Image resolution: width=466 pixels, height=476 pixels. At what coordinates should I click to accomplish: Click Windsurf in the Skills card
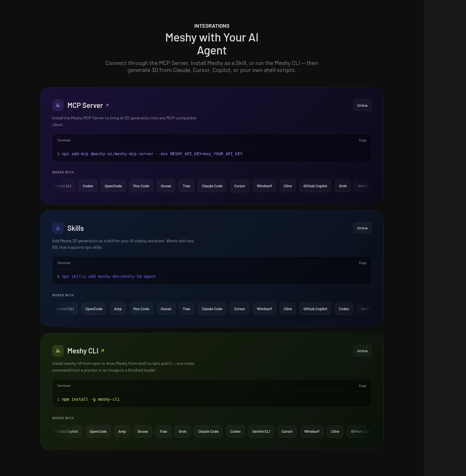click(x=264, y=309)
